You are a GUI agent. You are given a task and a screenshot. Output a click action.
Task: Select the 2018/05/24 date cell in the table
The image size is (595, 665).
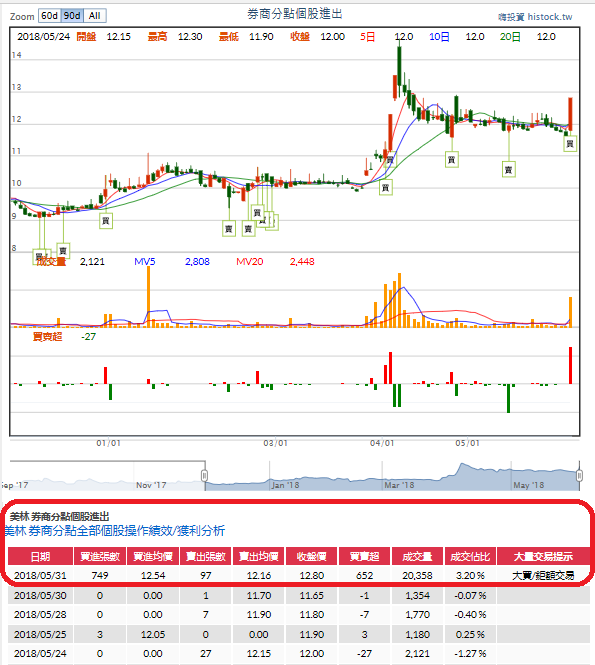[x=40, y=654]
